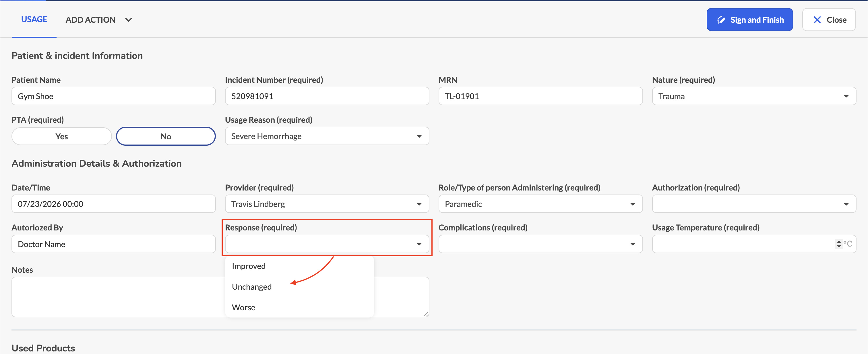Click the Provider dropdown arrow icon
Image resolution: width=868 pixels, height=354 pixels.
coord(419,204)
